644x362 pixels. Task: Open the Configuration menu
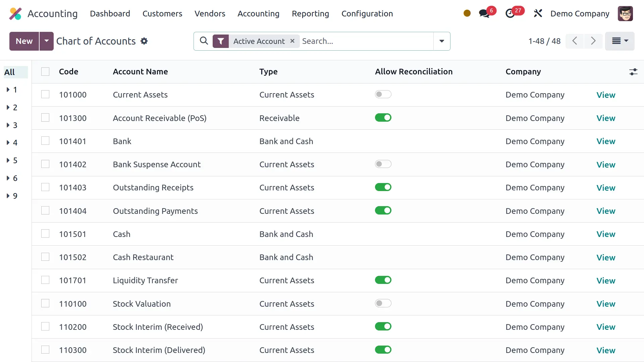click(x=367, y=14)
